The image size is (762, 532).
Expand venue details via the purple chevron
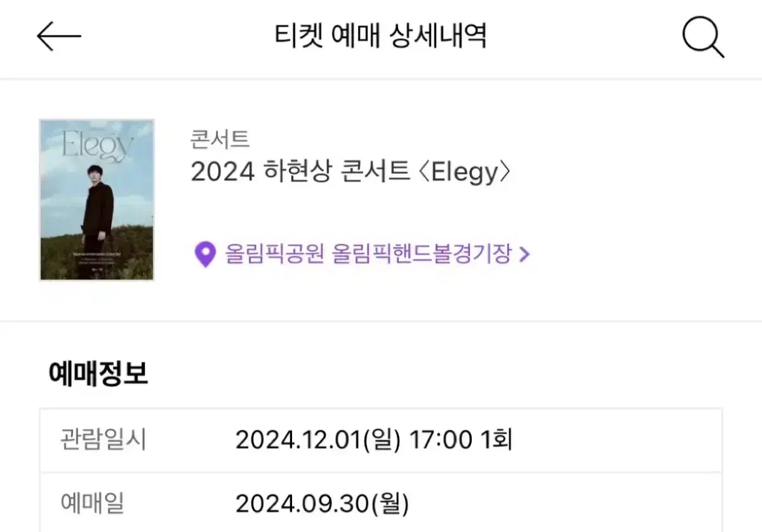click(524, 255)
